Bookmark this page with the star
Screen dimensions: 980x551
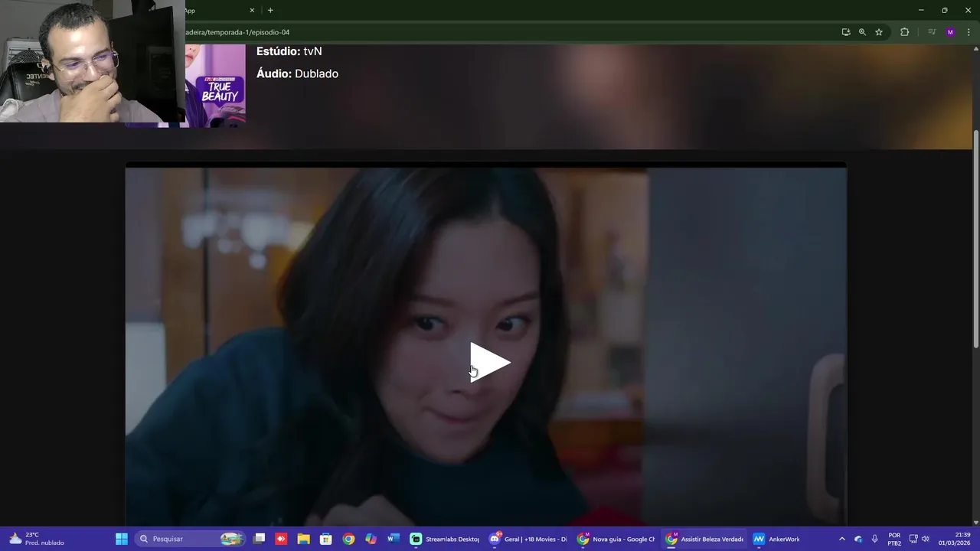879,32
